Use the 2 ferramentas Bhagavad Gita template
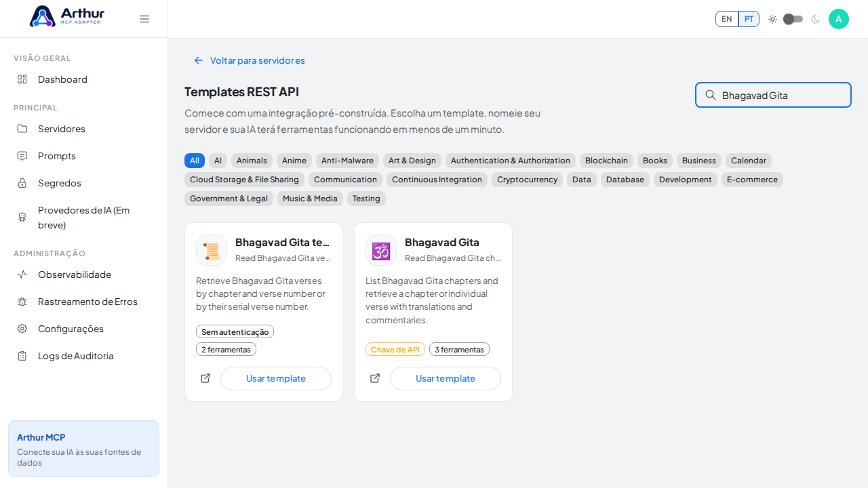 [276, 378]
